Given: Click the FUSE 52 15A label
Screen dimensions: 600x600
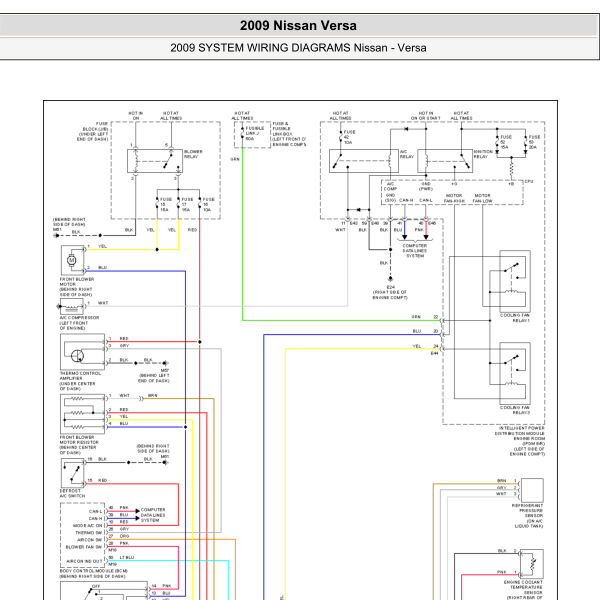Looking at the screenshot, I should tap(506, 142).
